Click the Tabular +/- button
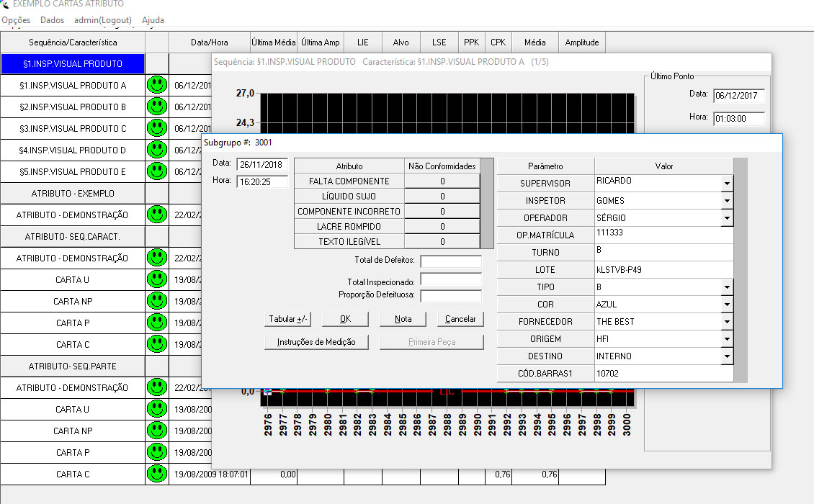This screenshot has width=814, height=504. [x=287, y=319]
